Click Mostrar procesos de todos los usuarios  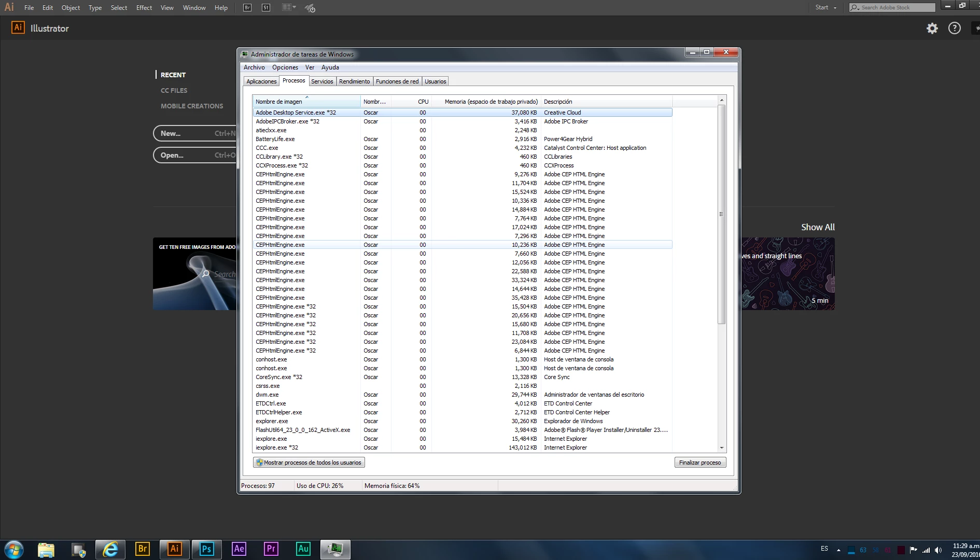(x=309, y=463)
